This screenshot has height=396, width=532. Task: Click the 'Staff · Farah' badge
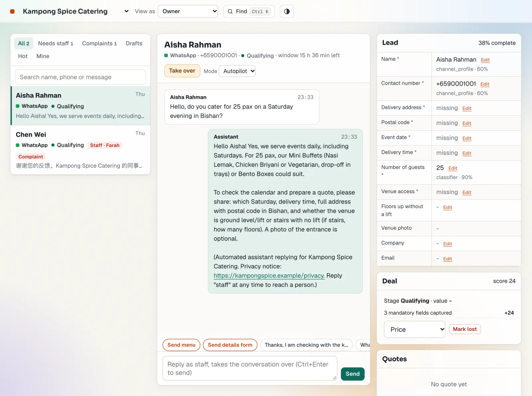coord(105,145)
